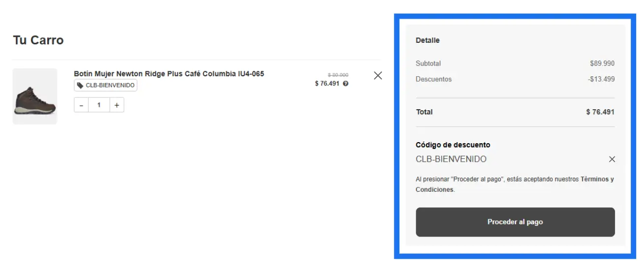Viewport: 644px width, 273px height.
Task: Open the boot product thumbnail
Action: [35, 96]
